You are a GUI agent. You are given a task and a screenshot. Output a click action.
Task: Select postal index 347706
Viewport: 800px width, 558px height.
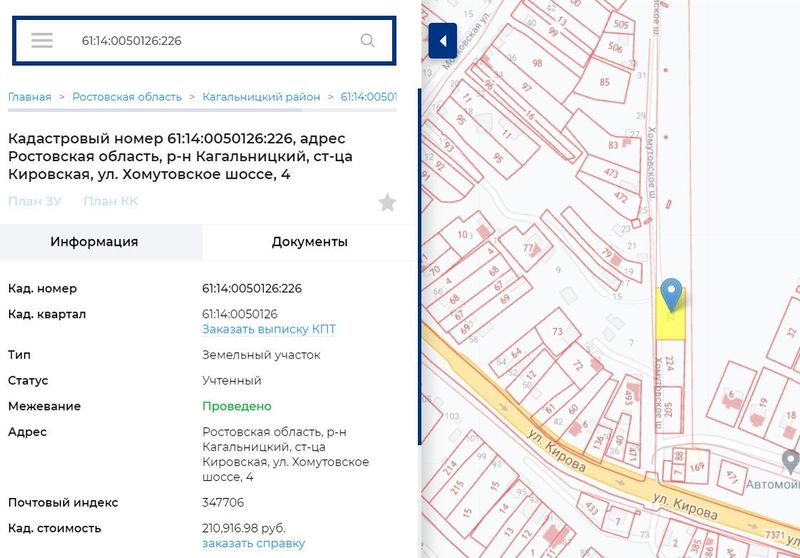pyautogui.click(x=223, y=503)
